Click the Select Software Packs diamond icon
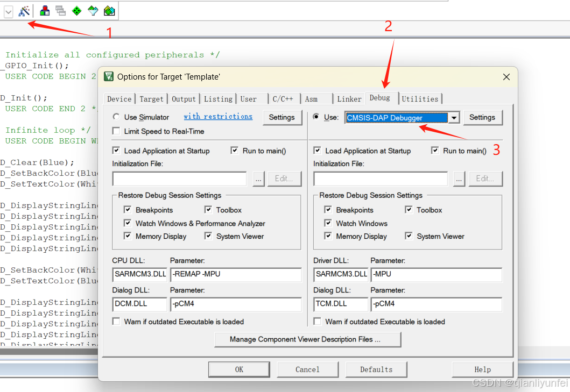 tap(93, 11)
